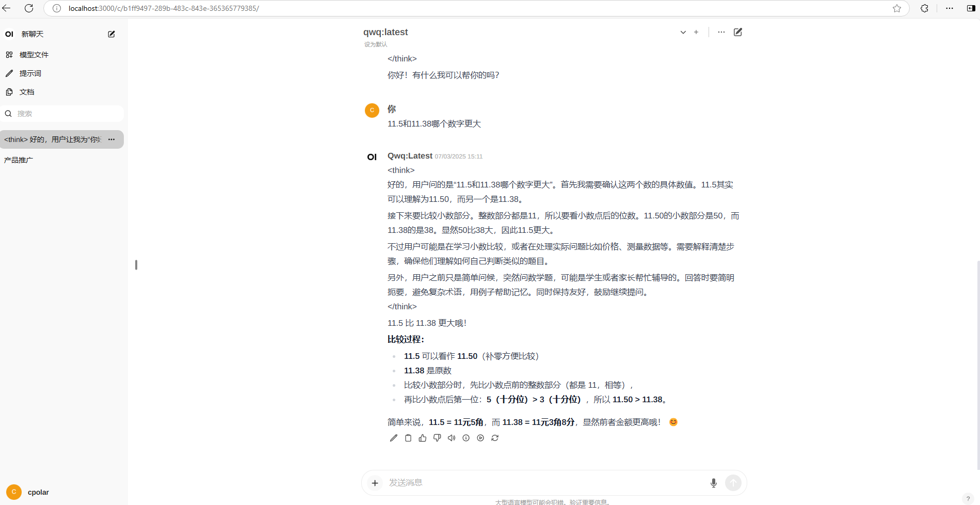Reload the page with browser refresh icon
This screenshot has width=980, height=505.
(x=29, y=8)
